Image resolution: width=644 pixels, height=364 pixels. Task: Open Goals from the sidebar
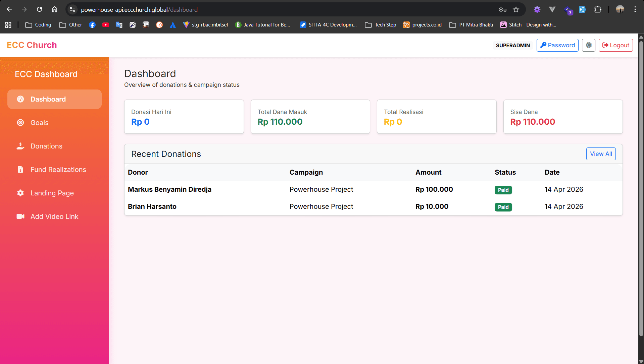(x=39, y=123)
